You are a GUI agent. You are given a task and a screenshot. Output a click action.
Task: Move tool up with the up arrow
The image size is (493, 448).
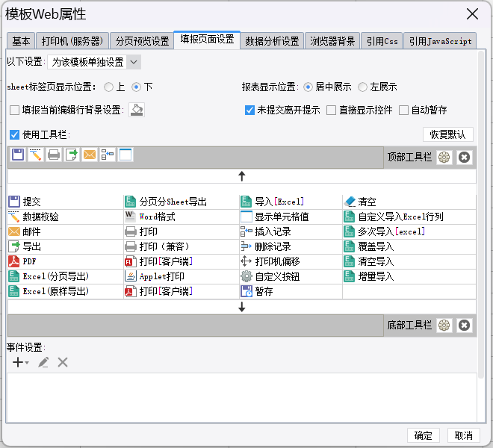(241, 176)
